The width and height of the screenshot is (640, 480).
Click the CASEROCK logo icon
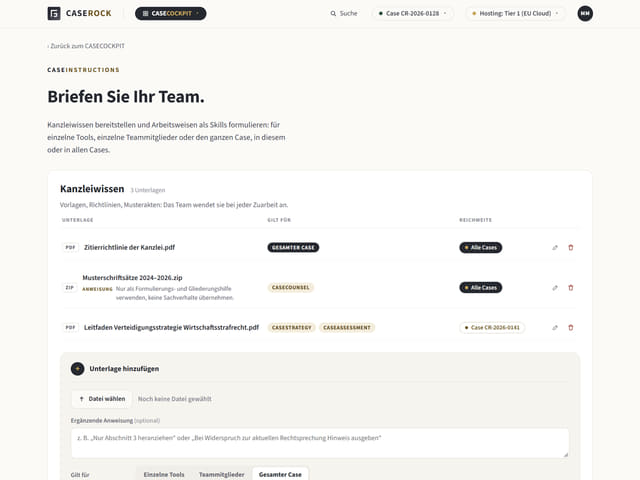[x=54, y=13]
